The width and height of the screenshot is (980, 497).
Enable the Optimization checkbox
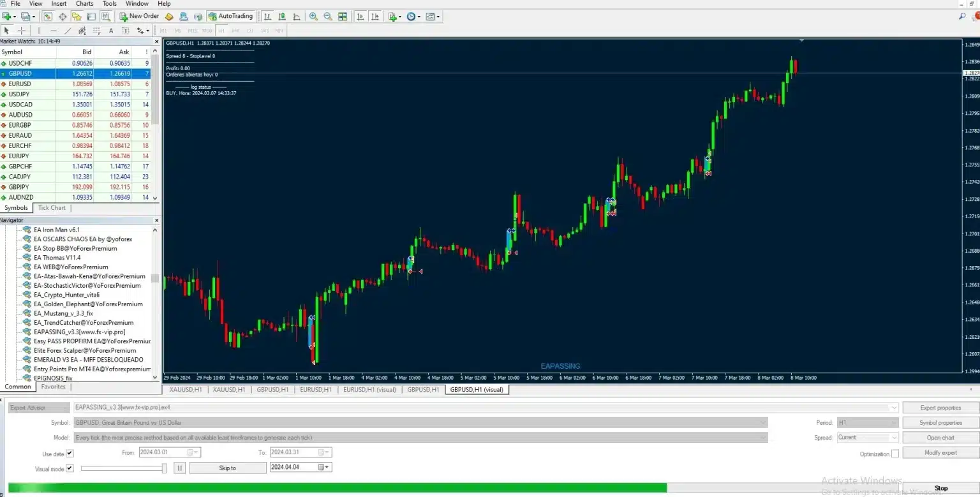(895, 454)
